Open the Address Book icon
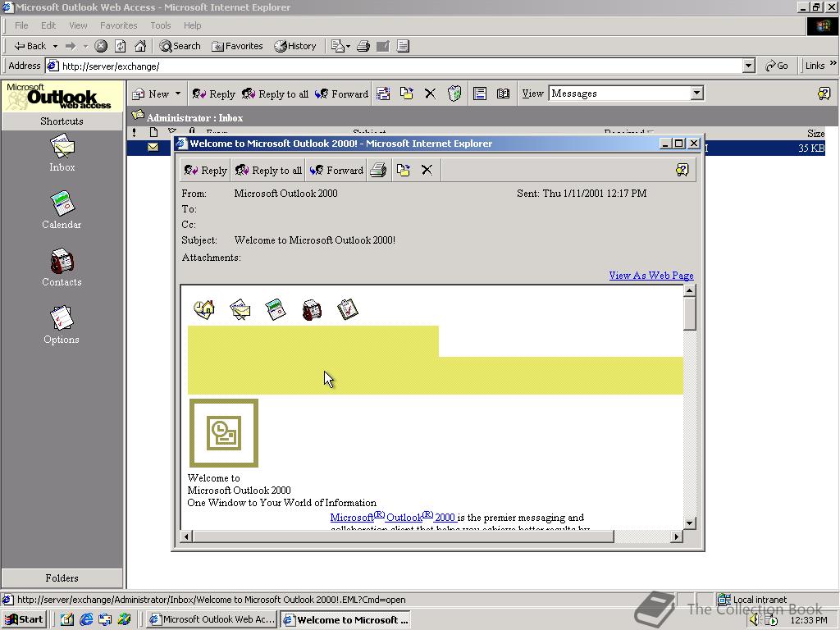 click(503, 94)
